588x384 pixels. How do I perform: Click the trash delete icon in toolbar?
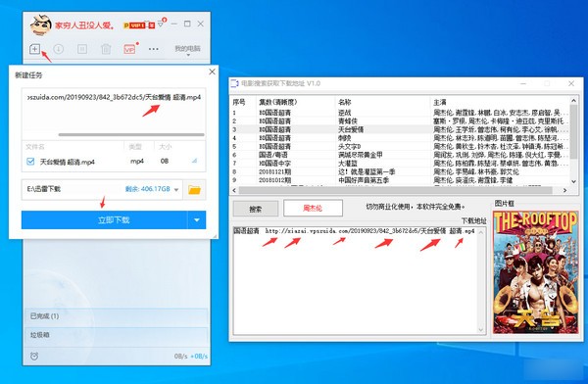tap(106, 49)
